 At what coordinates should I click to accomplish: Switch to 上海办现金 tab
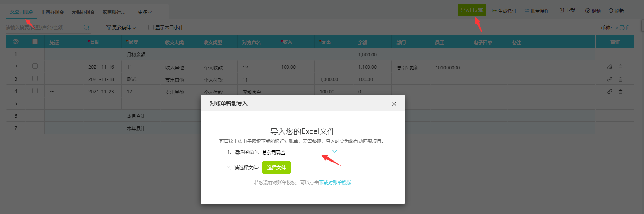tap(52, 12)
